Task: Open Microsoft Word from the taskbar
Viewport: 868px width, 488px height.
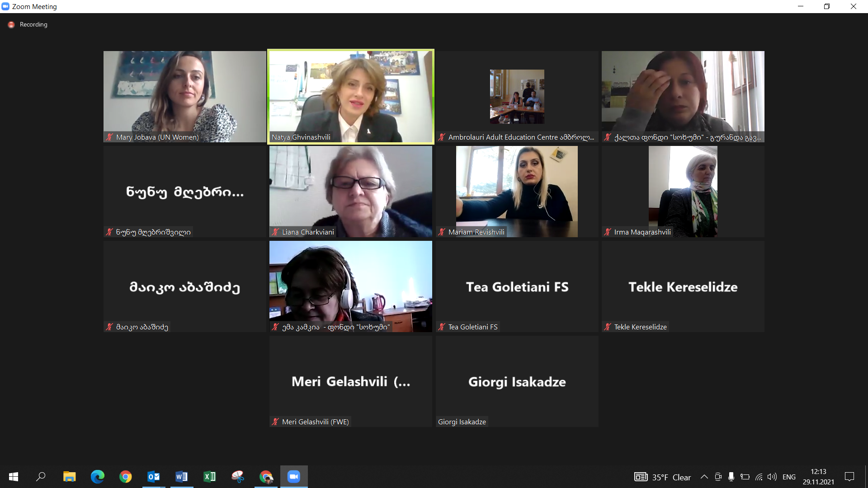Action: [181, 477]
